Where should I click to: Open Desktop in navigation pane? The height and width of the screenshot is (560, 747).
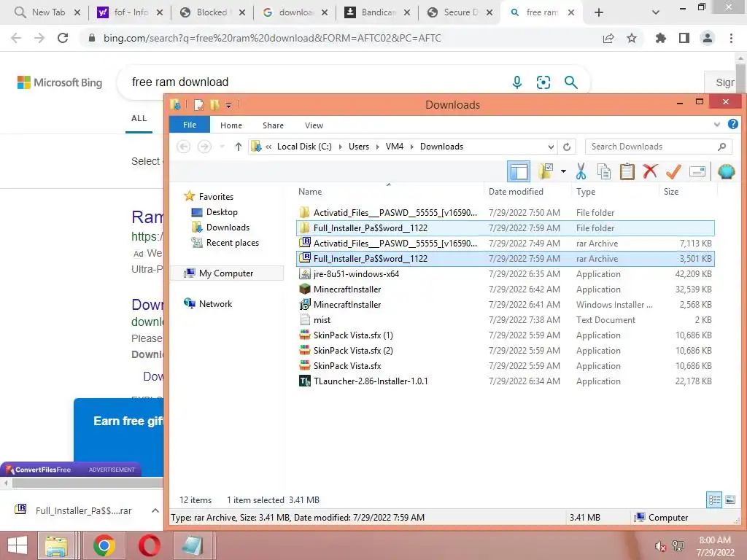pyautogui.click(x=222, y=212)
